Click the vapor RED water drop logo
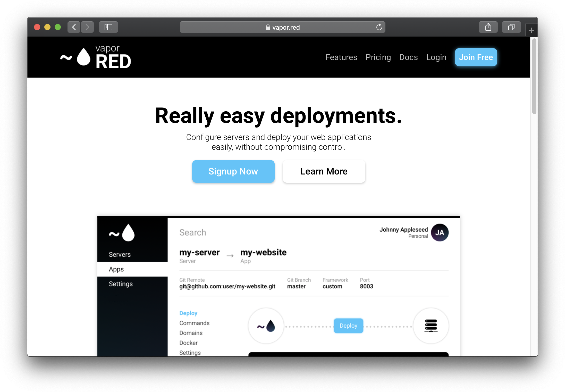The height and width of the screenshot is (392, 565). coord(83,57)
